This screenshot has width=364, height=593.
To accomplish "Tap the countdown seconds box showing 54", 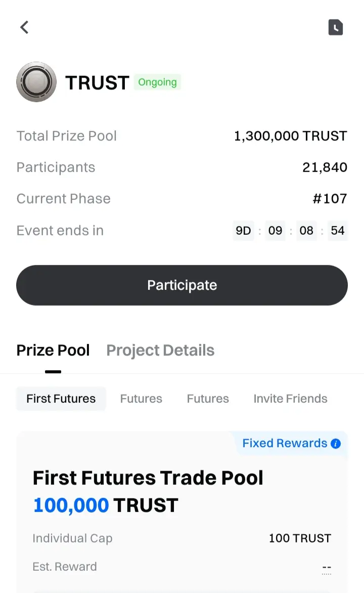I will (338, 230).
